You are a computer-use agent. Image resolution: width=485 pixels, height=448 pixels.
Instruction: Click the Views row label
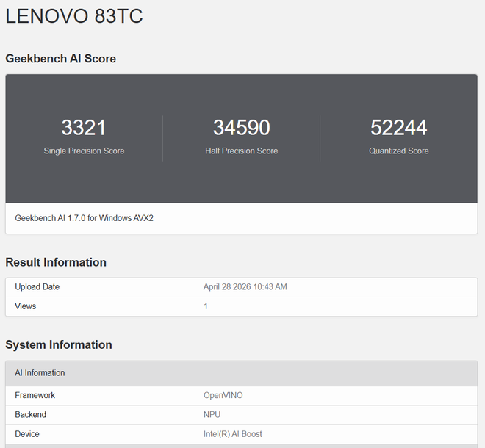26,306
